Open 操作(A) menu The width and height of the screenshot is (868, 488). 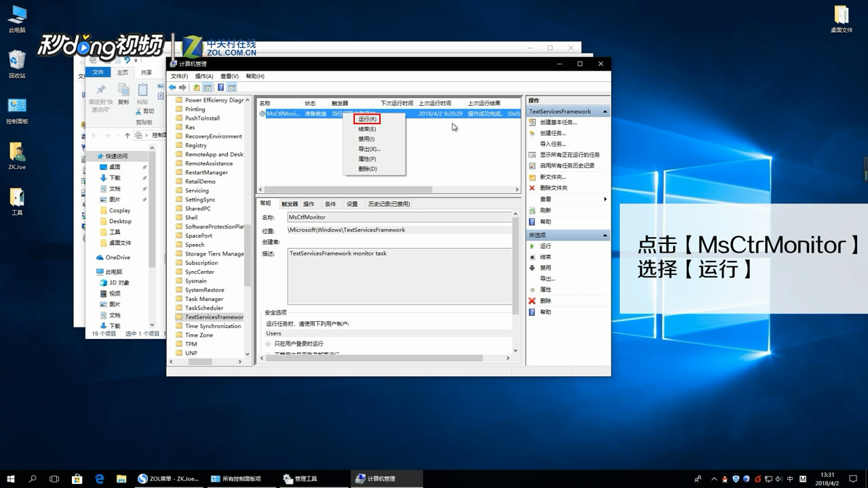[x=204, y=76]
